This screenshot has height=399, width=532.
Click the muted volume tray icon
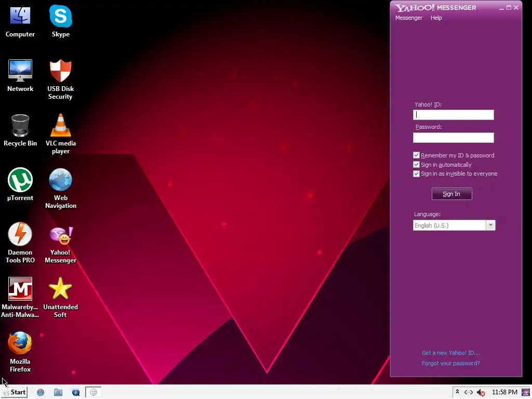481,393
